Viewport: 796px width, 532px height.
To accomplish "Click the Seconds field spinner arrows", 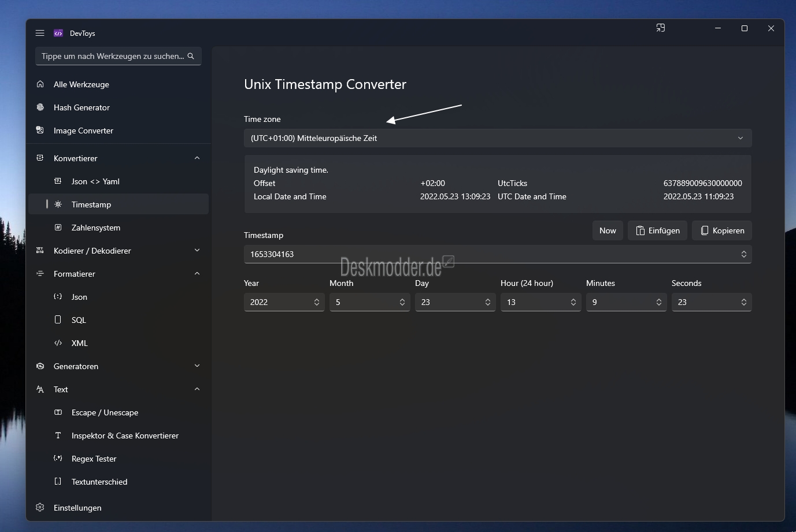I will (744, 302).
